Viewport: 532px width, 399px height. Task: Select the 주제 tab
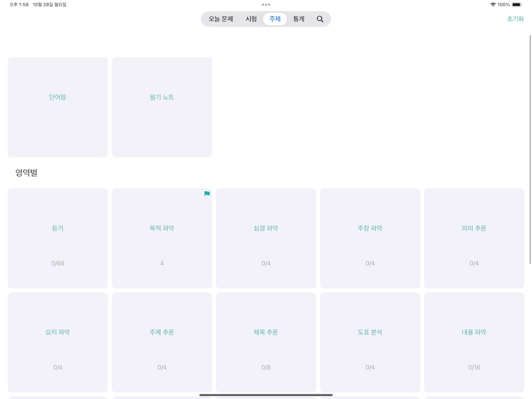tap(275, 19)
